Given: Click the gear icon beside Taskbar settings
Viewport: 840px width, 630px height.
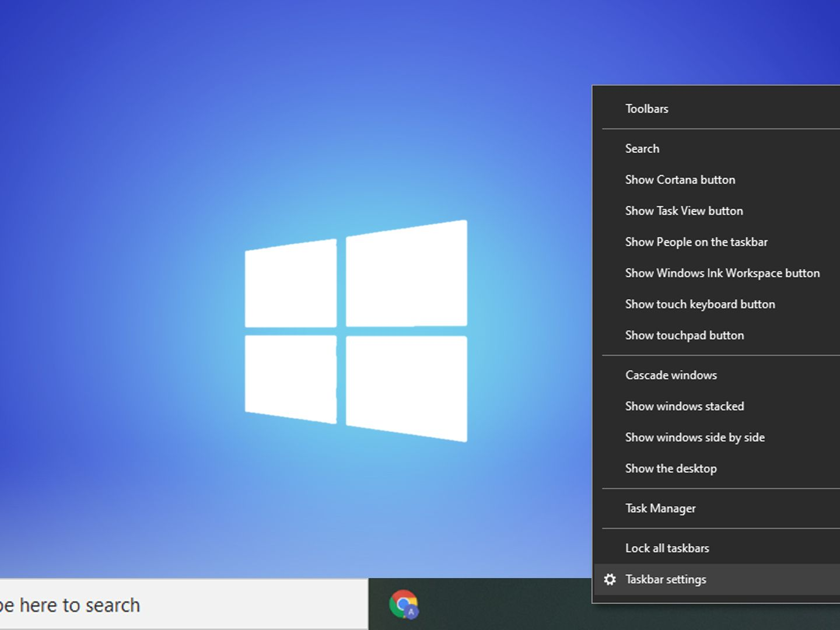Looking at the screenshot, I should point(610,579).
